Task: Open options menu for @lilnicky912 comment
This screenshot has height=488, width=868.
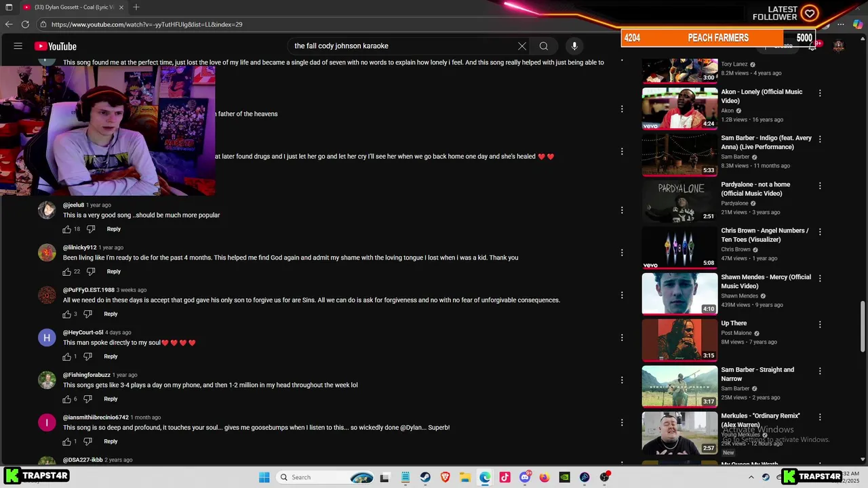Action: (622, 253)
